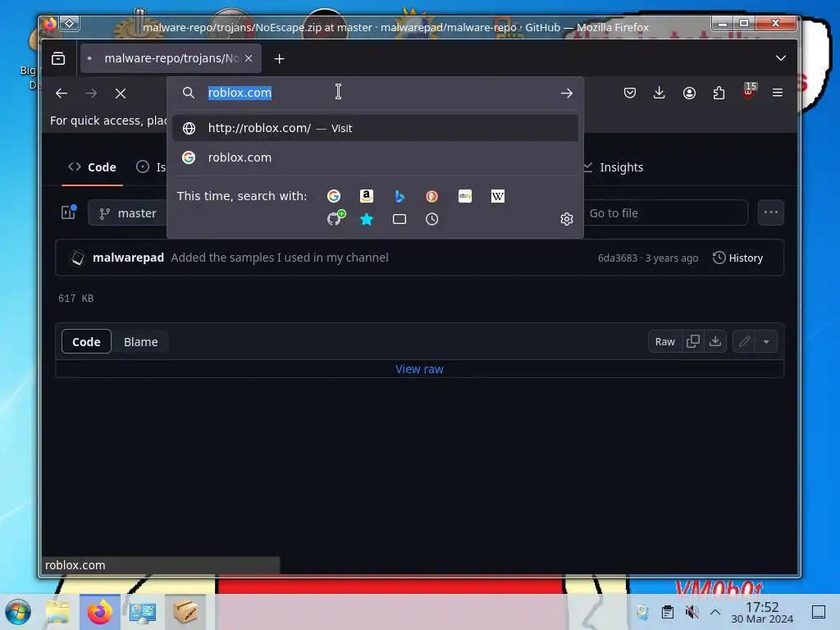Stop loading the page with the X button
The height and width of the screenshot is (630, 840).
tap(121, 94)
